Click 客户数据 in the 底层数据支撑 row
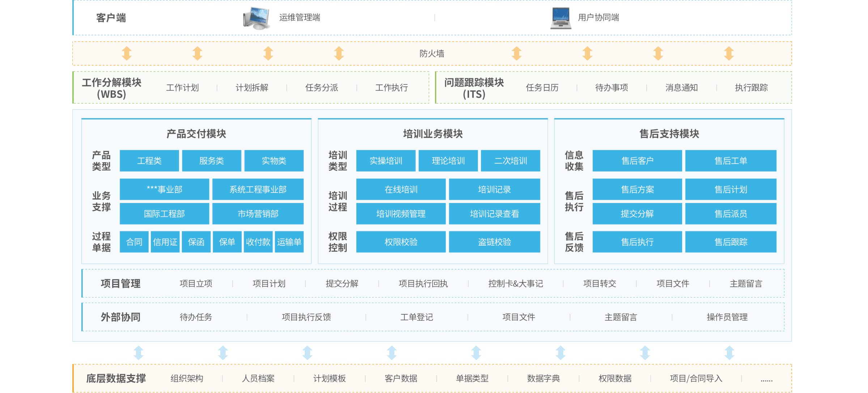This screenshot has height=393, width=868. [401, 379]
